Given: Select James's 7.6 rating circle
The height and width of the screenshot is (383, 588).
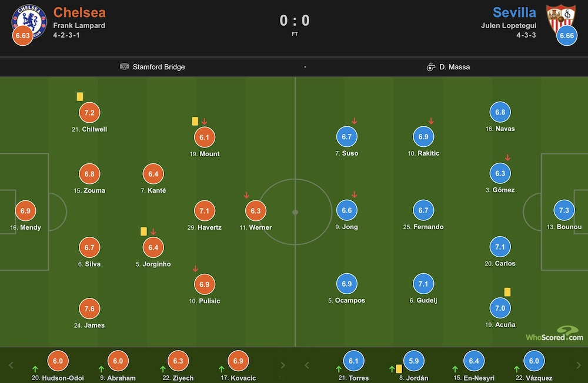Looking at the screenshot, I should pyautogui.click(x=89, y=309).
